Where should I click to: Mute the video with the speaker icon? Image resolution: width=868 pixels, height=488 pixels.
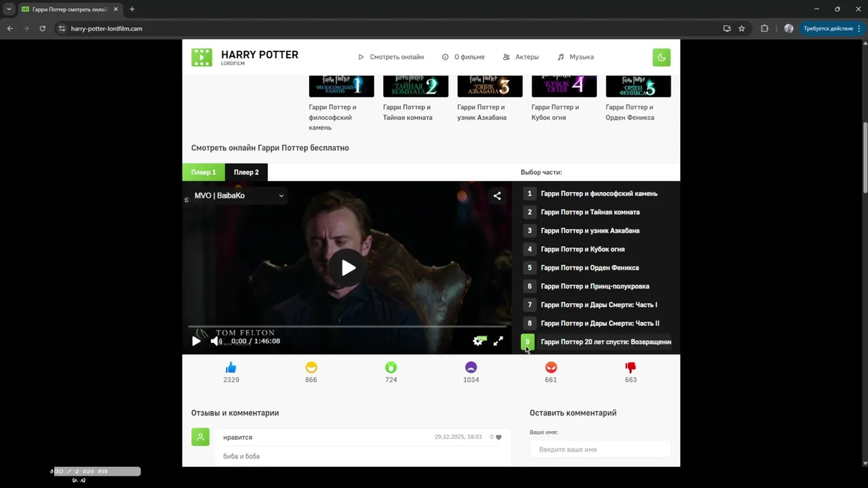[x=216, y=341]
